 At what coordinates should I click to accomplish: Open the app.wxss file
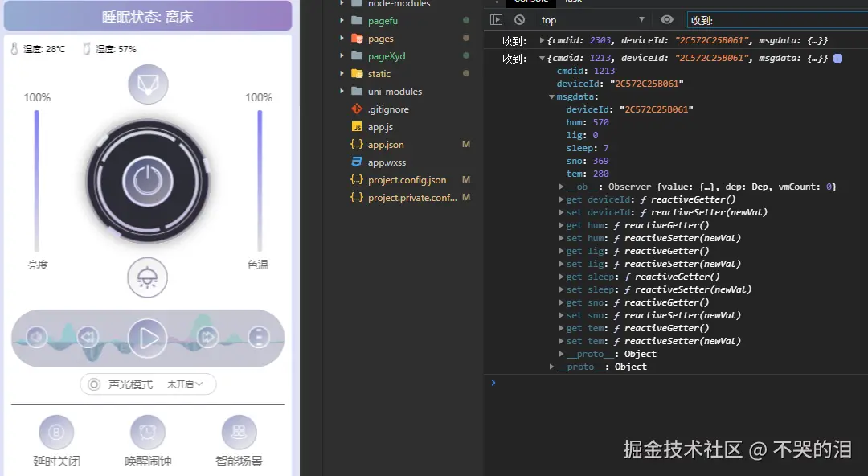pos(387,162)
